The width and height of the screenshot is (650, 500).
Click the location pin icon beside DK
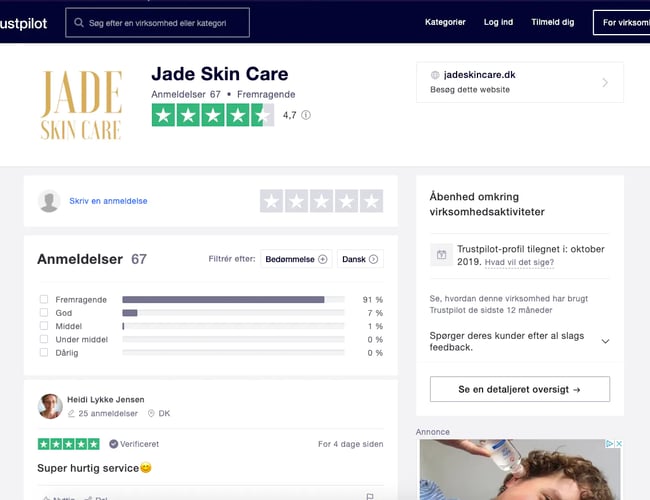point(151,413)
